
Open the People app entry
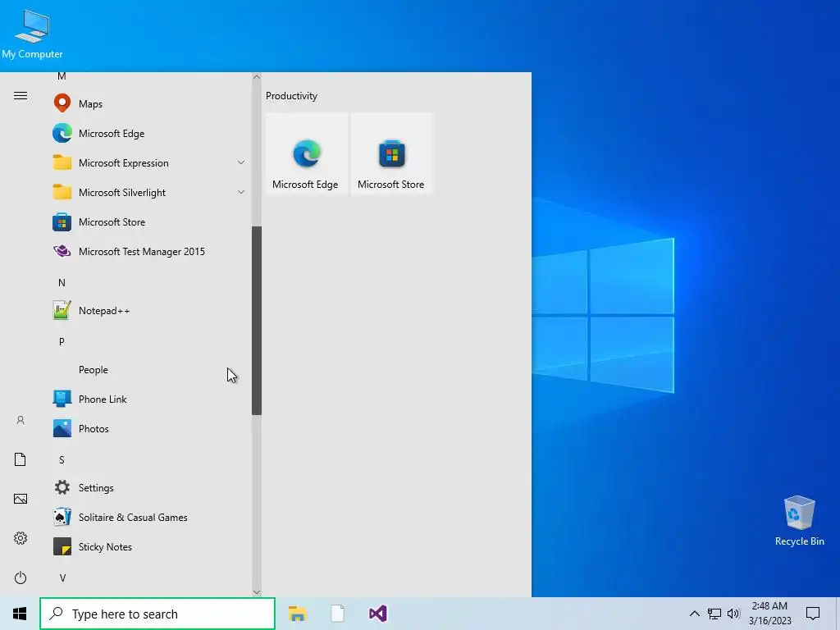click(x=149, y=370)
